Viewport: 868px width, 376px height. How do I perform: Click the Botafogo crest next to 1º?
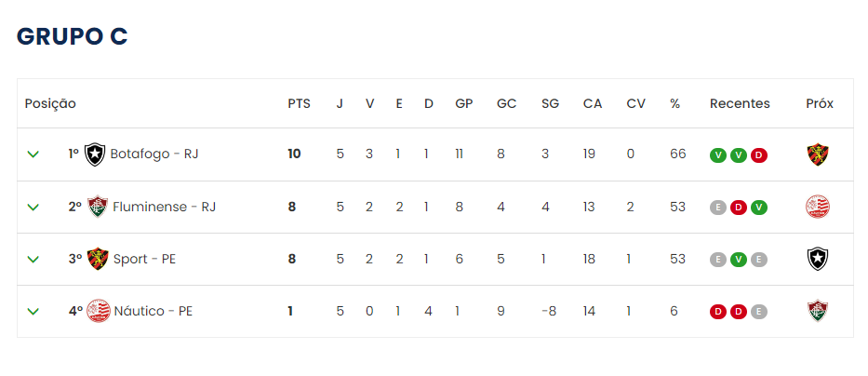click(x=95, y=154)
